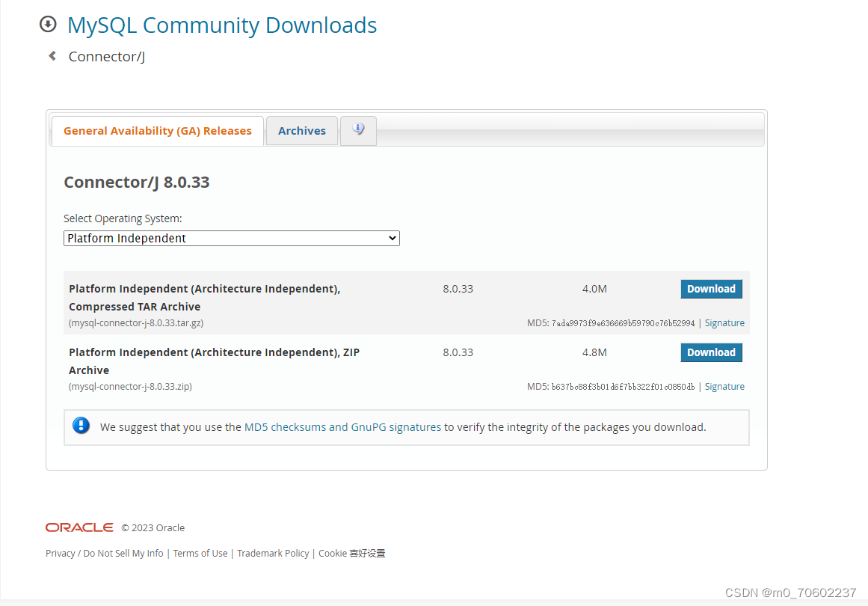This screenshot has width=868, height=606.
Task: Click ZIP Archive package title
Action: (x=215, y=361)
